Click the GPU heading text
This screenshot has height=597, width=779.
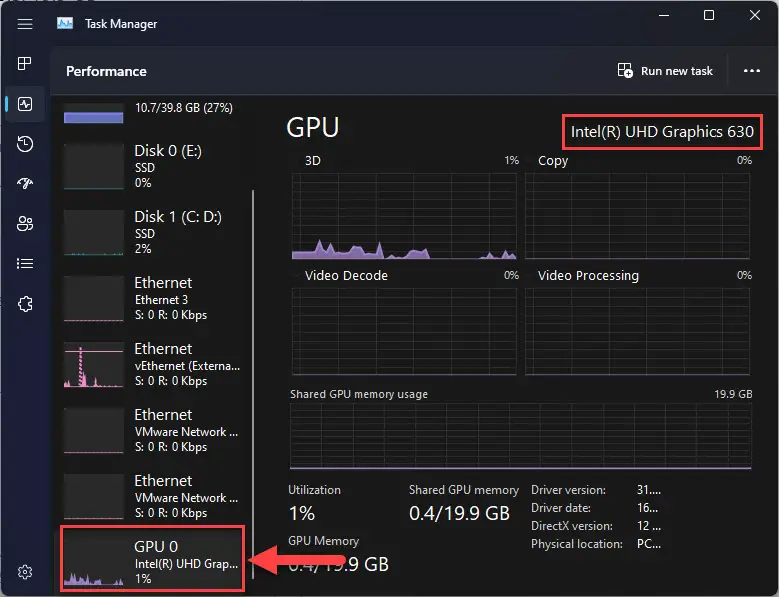pyautogui.click(x=312, y=127)
